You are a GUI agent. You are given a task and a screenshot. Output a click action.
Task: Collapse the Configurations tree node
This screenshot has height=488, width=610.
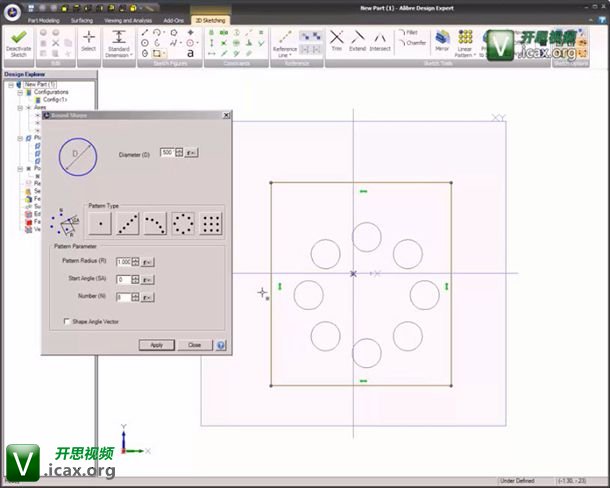point(20,92)
